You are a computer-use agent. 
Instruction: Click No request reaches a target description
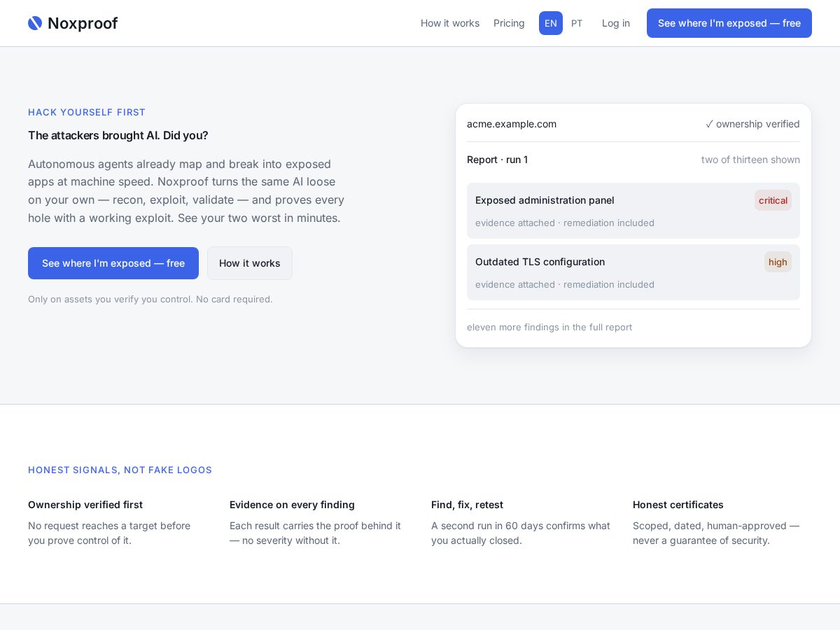click(109, 533)
